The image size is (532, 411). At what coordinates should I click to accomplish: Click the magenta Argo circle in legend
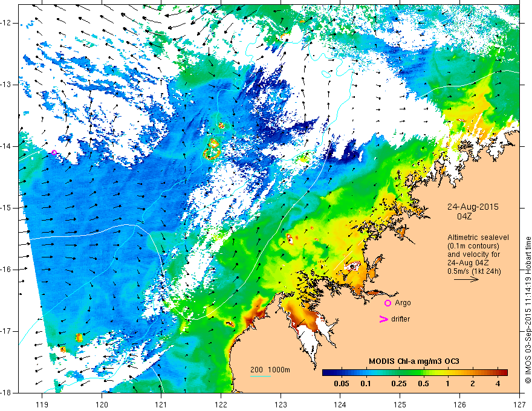pyautogui.click(x=388, y=303)
